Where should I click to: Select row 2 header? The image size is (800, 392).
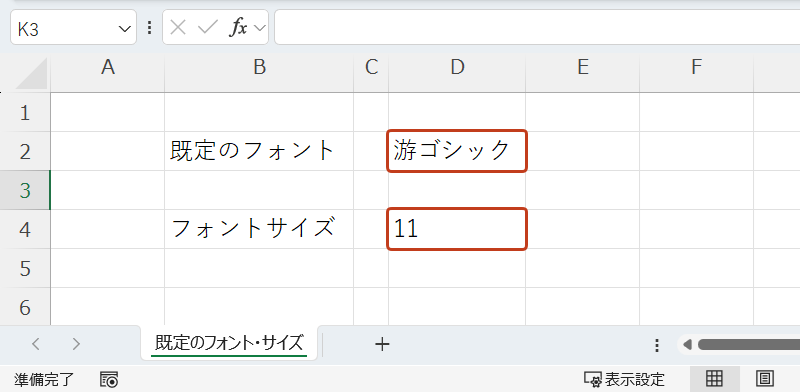point(25,151)
